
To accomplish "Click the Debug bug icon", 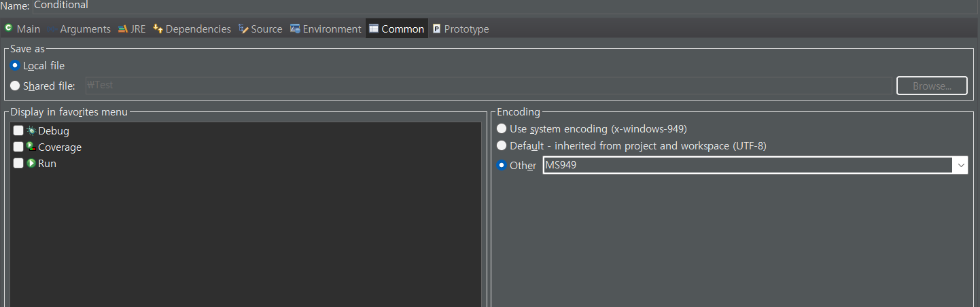I will pyautogui.click(x=31, y=131).
